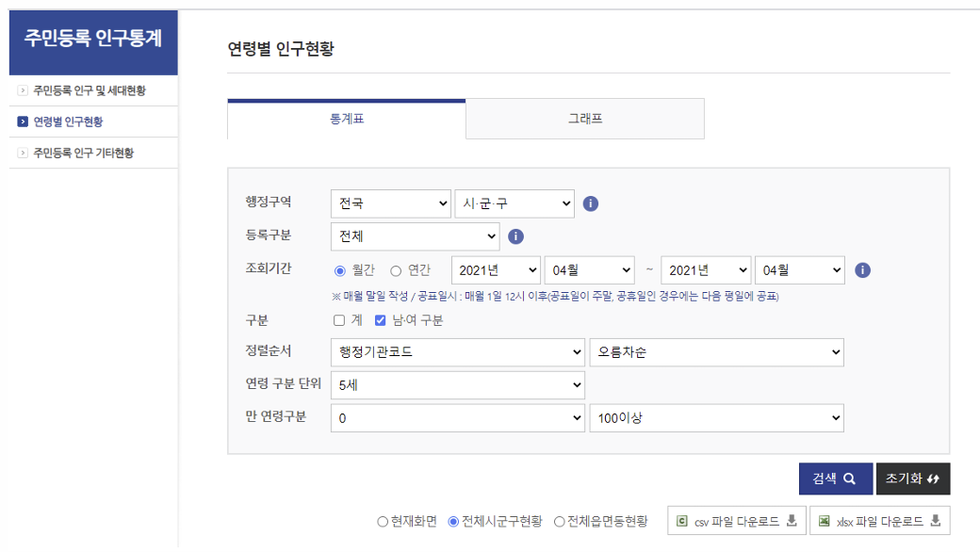
Task: Open 연령 구분 단위 5세 dropdown
Action: click(x=458, y=385)
